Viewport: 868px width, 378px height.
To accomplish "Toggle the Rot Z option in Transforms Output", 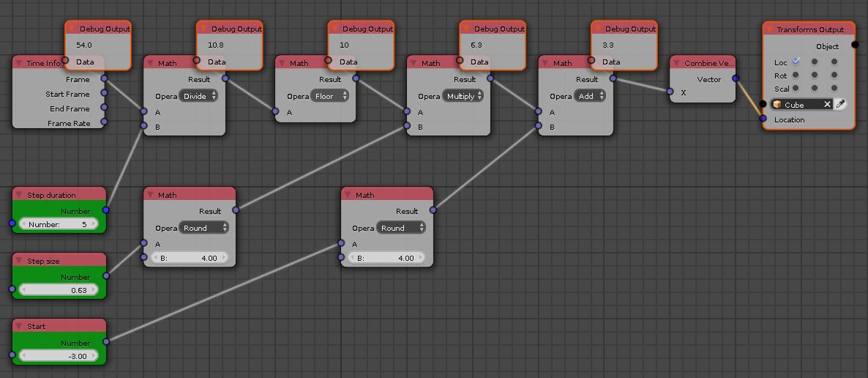I will (x=834, y=75).
